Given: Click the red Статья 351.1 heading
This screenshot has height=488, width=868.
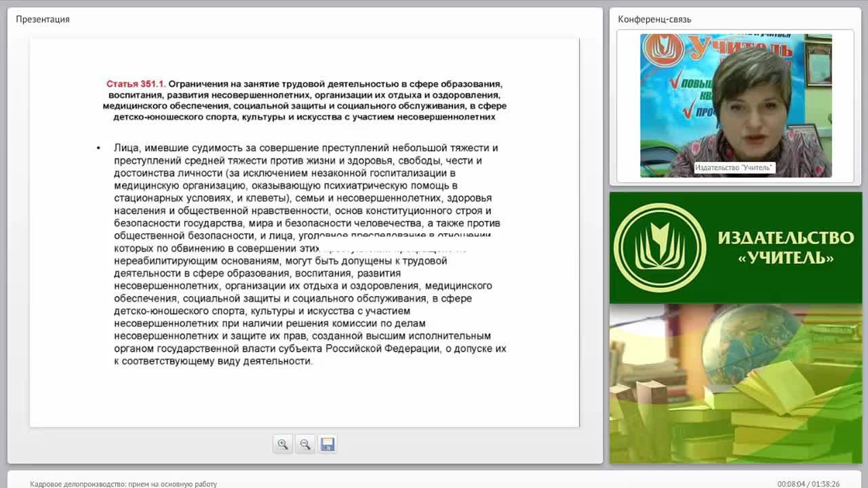Looking at the screenshot, I should pos(136,84).
